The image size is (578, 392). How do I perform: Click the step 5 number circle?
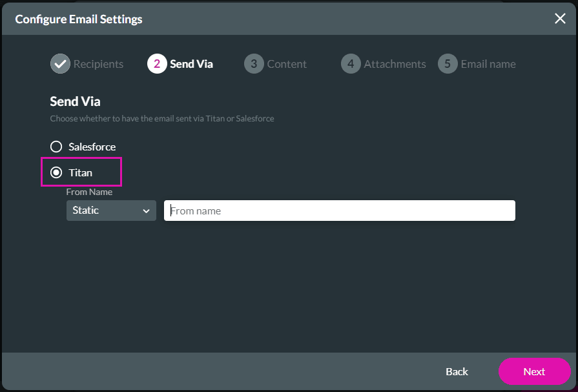(x=448, y=64)
